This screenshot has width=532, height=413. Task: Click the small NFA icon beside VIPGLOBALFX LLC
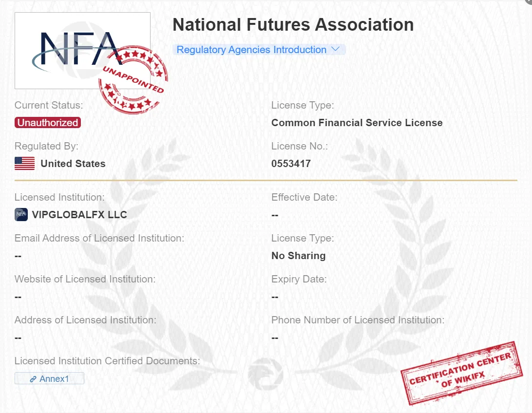click(21, 215)
